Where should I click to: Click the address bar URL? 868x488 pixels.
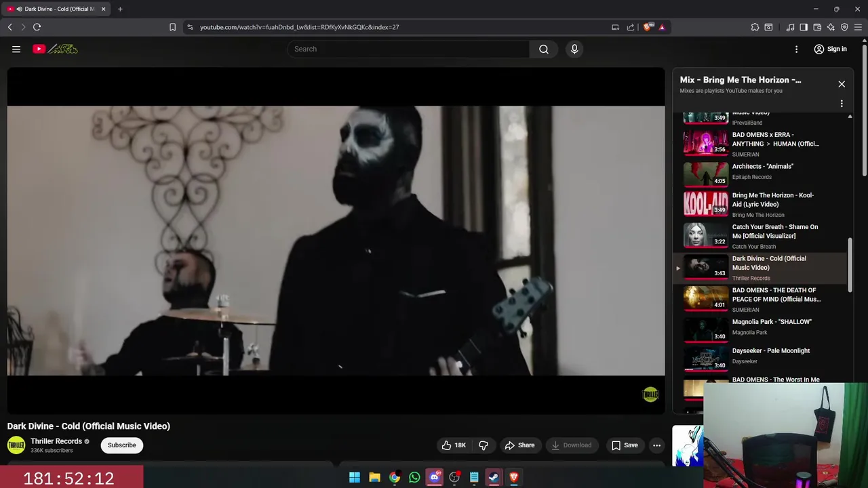point(299,27)
